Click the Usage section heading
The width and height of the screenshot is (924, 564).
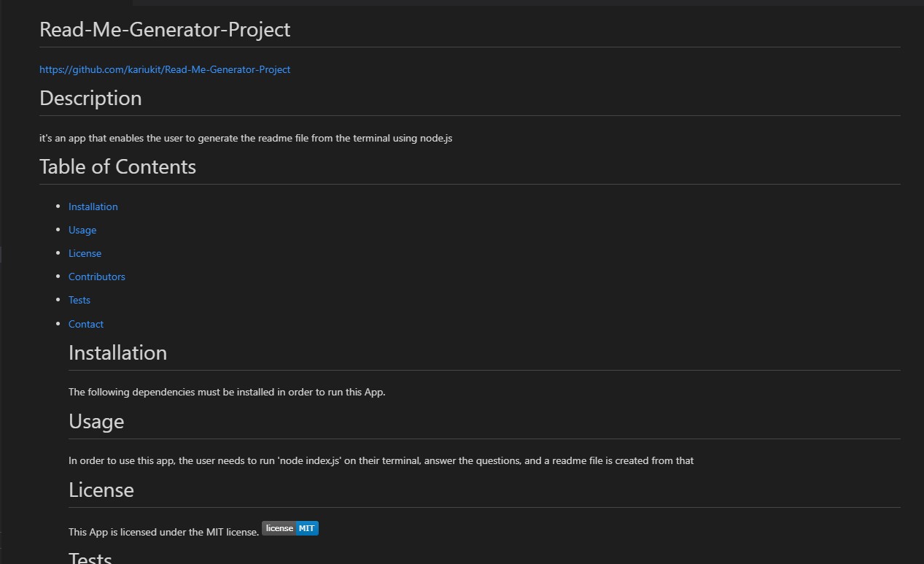(x=96, y=422)
